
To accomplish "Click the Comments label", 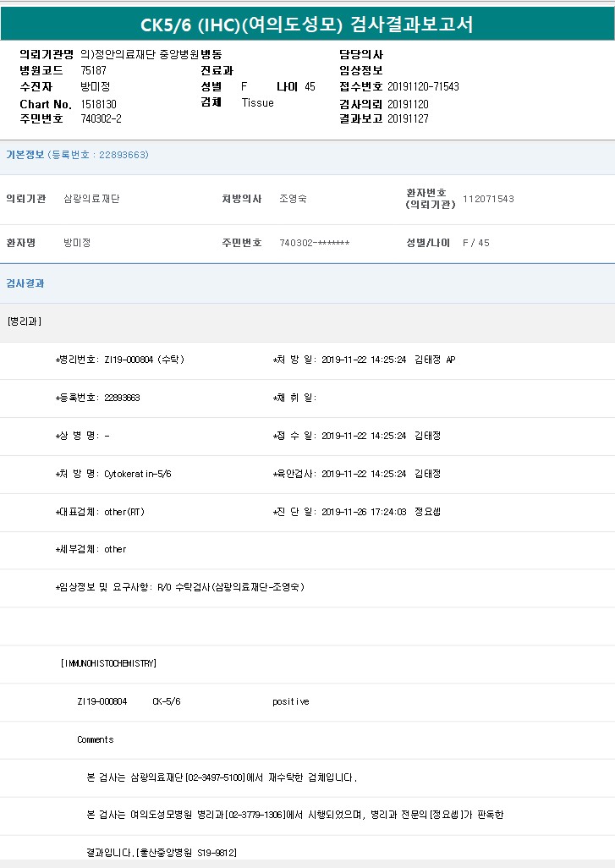I will pyautogui.click(x=95, y=739).
